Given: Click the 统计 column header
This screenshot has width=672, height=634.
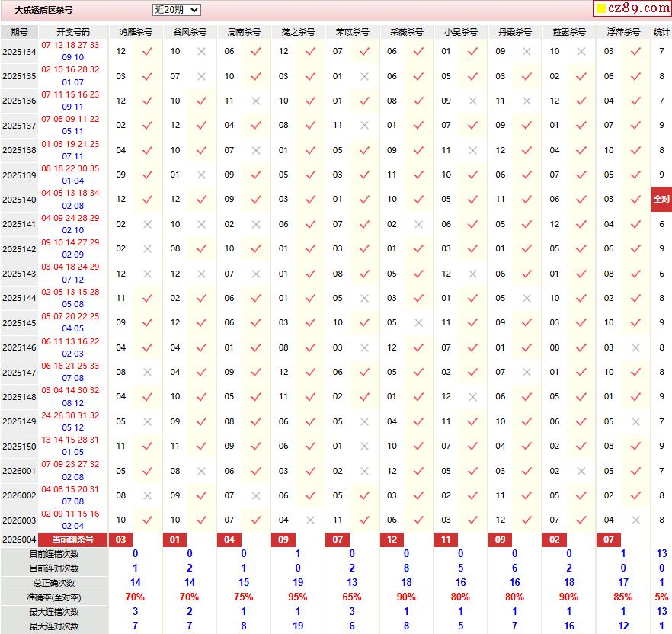Looking at the screenshot, I should (661, 32).
